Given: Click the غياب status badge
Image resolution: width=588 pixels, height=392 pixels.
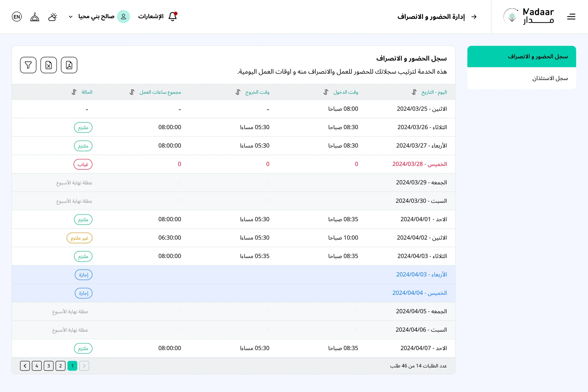Looking at the screenshot, I should click(83, 164).
